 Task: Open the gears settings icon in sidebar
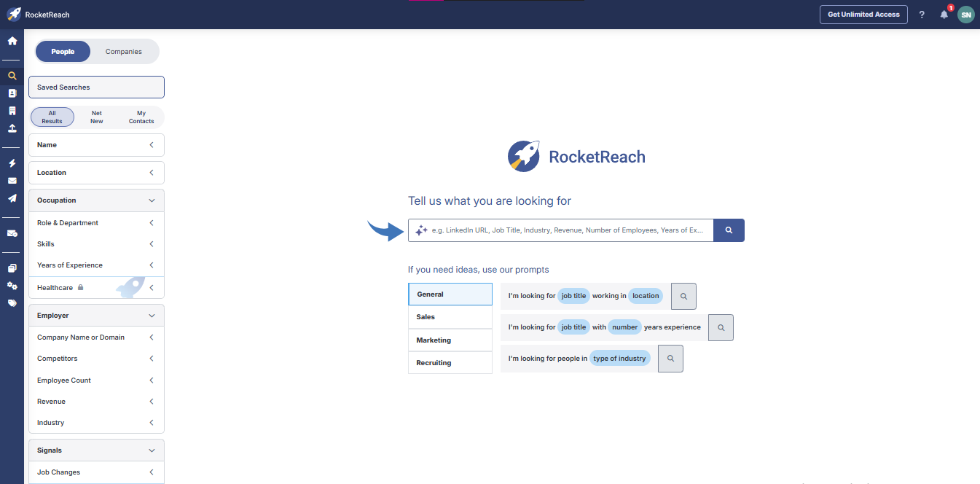[x=12, y=286]
